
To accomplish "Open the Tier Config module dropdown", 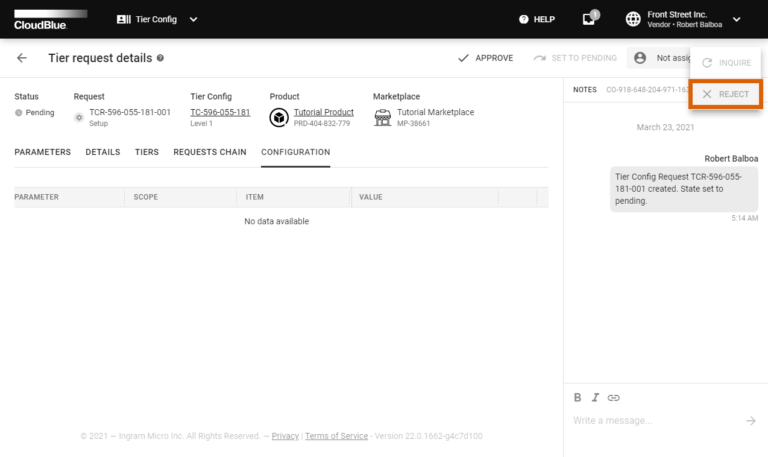I will 157,20.
